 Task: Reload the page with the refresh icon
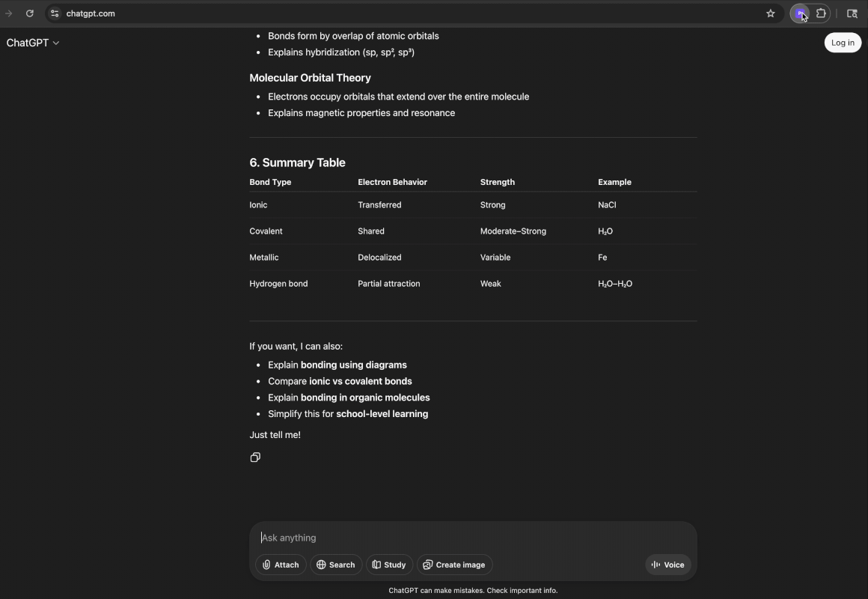(30, 13)
